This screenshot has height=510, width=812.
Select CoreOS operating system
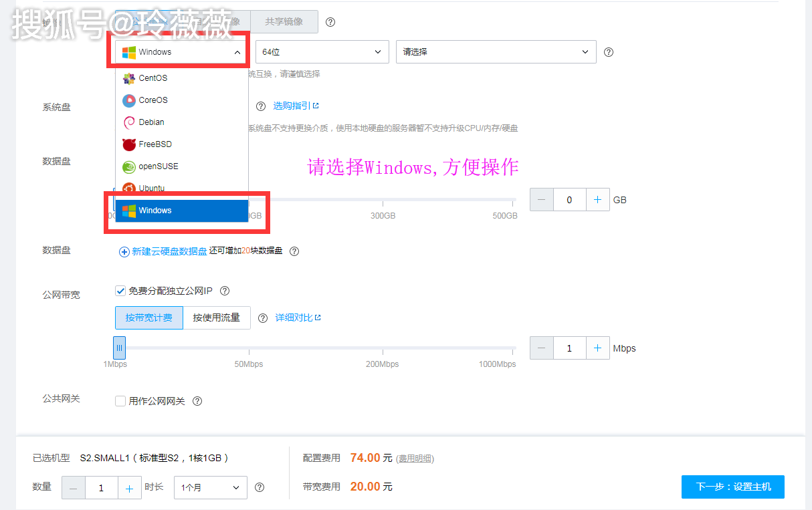(151, 100)
